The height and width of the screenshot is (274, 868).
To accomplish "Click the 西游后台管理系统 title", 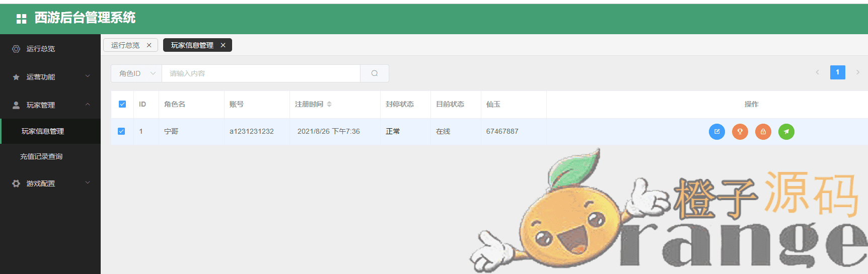I will click(x=85, y=18).
